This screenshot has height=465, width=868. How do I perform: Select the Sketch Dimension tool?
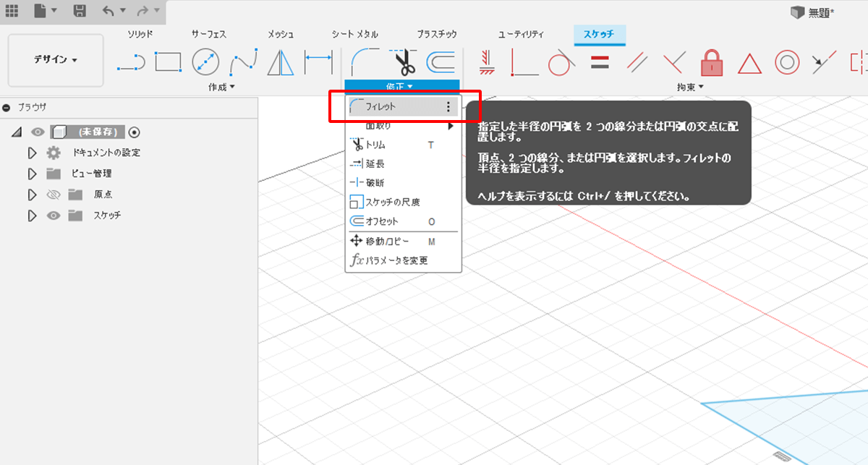pos(318,62)
